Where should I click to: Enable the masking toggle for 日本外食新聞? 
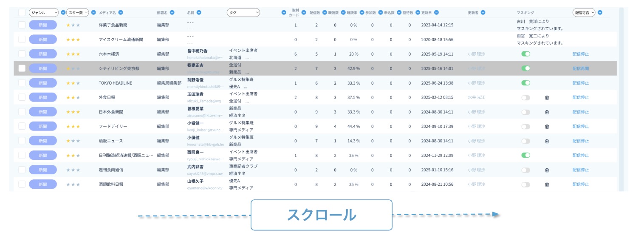pyautogui.click(x=525, y=112)
